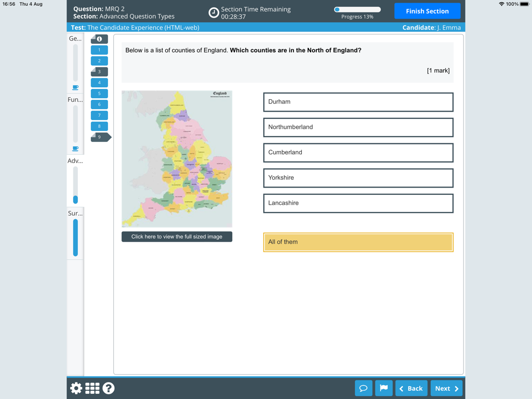
Task: Click the Finish Section button
Action: (427, 11)
